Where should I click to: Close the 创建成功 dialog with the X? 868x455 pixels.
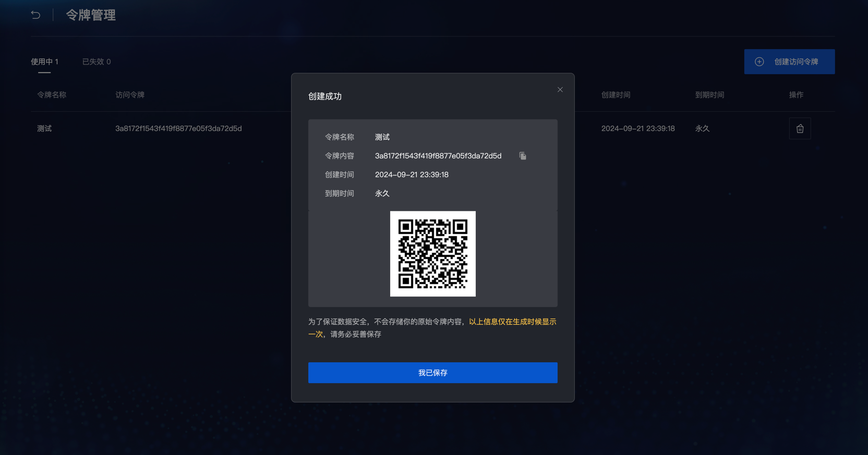pos(560,90)
